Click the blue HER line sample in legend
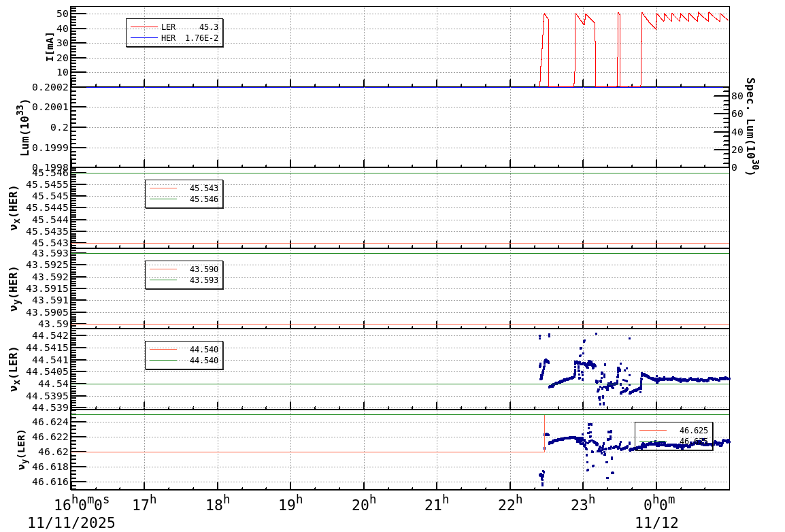Screen dimensions: 785x532 144,38
